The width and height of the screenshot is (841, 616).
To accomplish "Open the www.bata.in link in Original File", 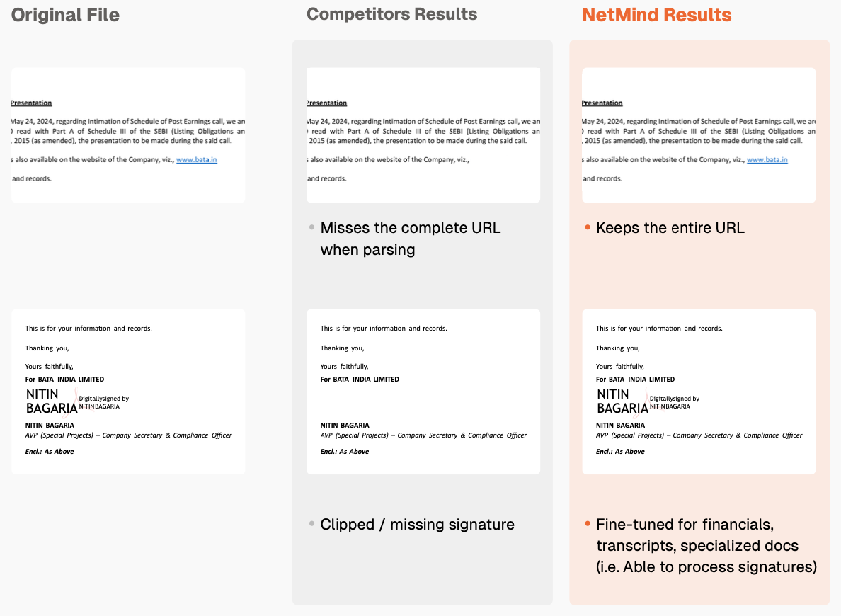I will [x=197, y=160].
